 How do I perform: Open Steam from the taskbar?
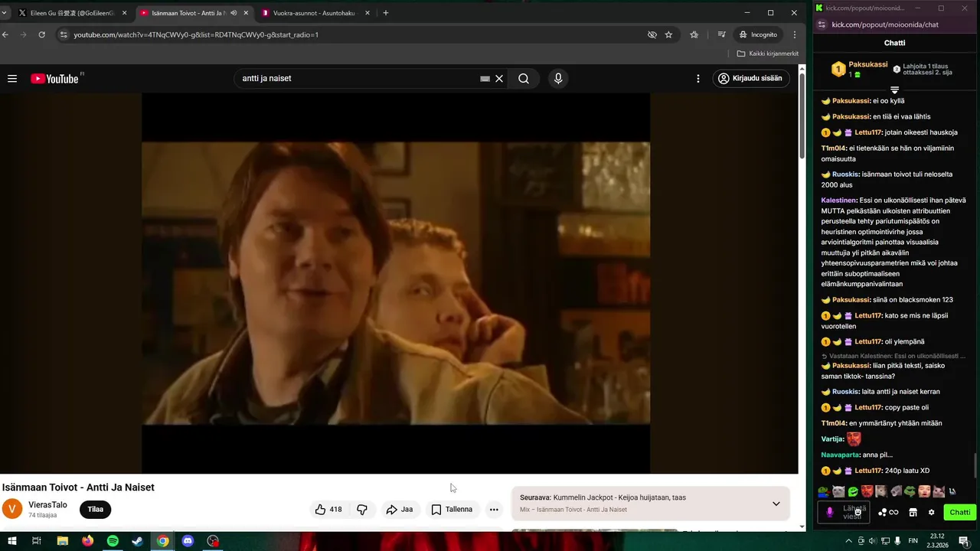pos(138,541)
